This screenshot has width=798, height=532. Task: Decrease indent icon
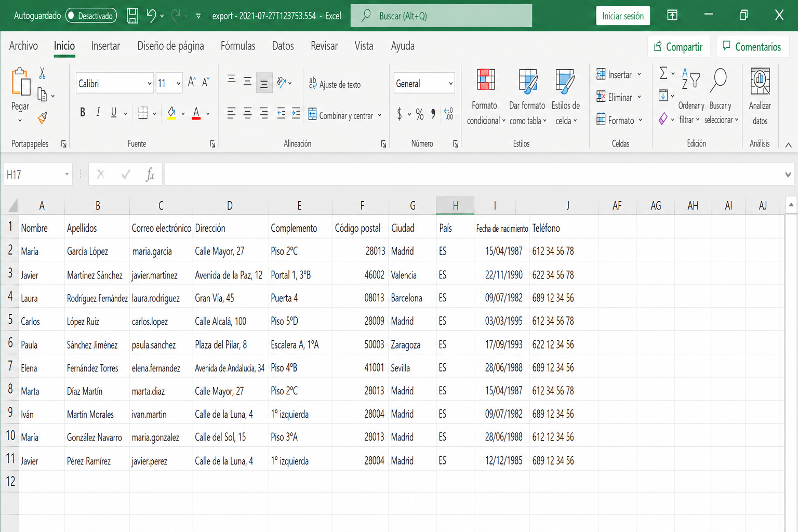[281, 113]
